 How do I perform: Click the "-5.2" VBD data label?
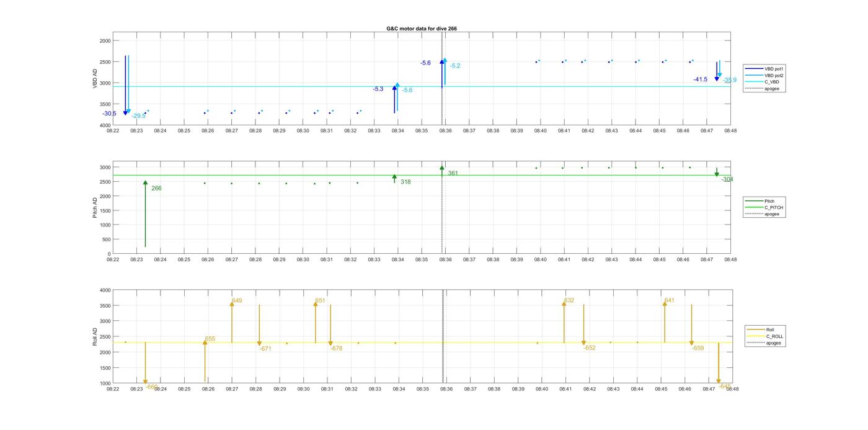(455, 66)
